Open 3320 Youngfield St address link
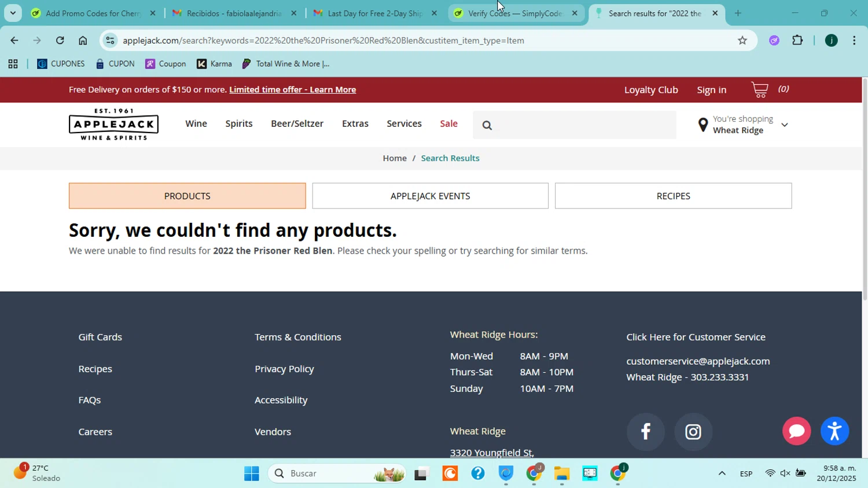The height and width of the screenshot is (488, 868). (492, 453)
